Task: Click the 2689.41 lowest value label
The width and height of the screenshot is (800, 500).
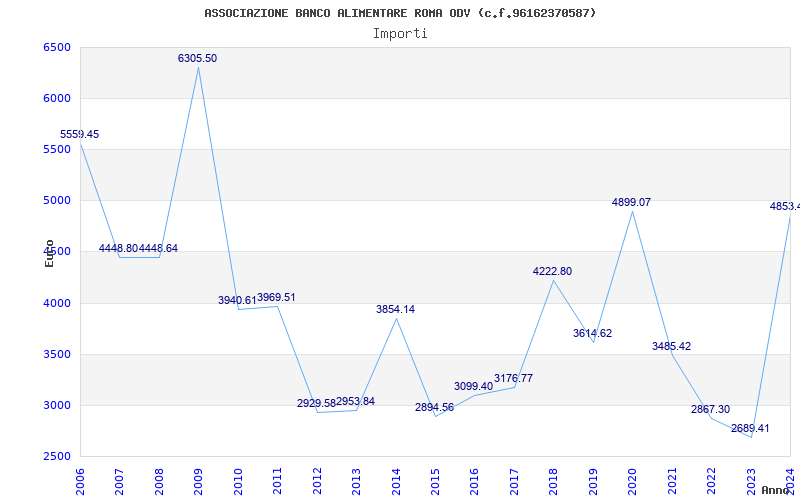Action: 750,429
